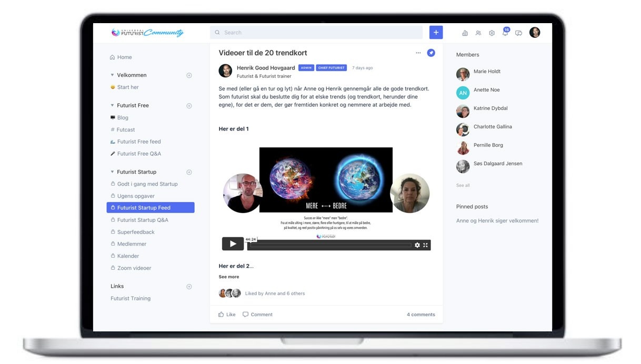Collapse the Velkommen section
The image size is (641, 364).
coord(112,75)
